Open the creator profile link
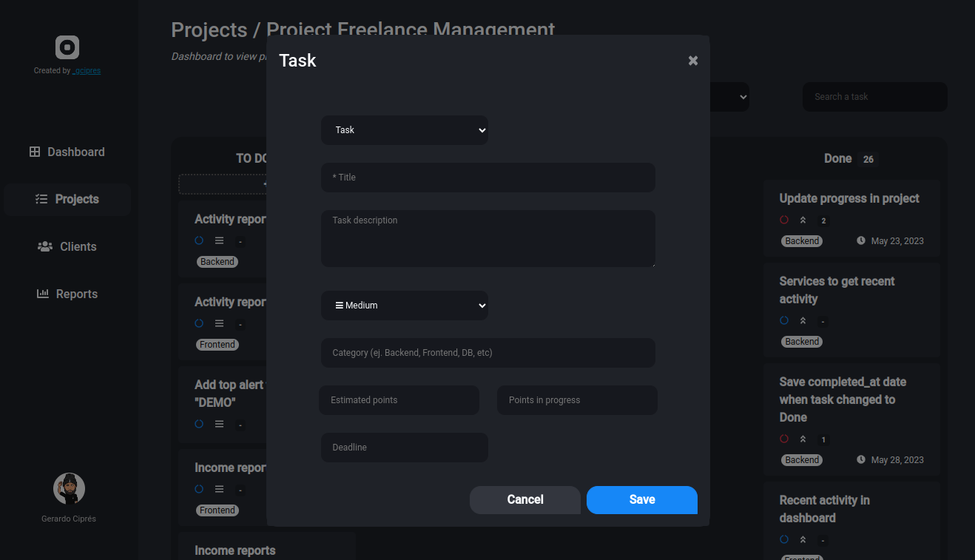The width and height of the screenshot is (975, 560). point(87,71)
